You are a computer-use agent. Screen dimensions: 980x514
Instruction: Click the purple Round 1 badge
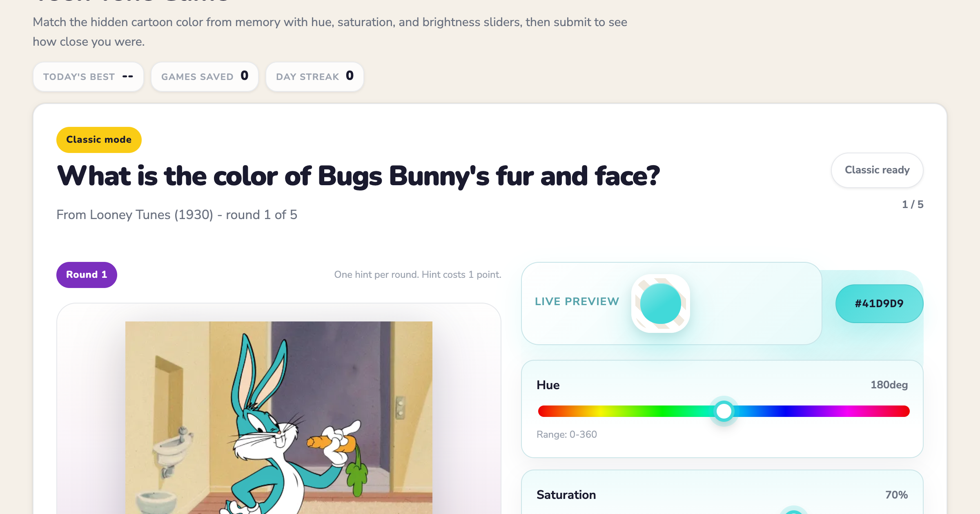87,275
